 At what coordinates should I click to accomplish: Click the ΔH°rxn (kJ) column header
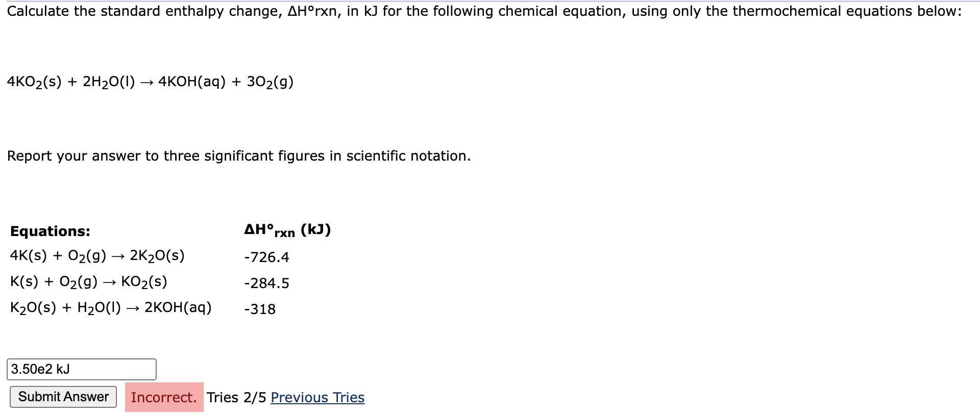[x=287, y=229]
